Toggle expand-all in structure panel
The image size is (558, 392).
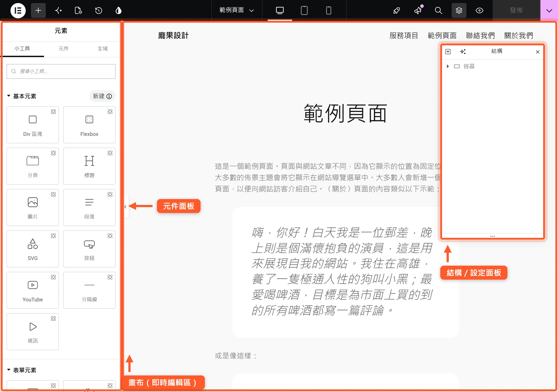[448, 51]
